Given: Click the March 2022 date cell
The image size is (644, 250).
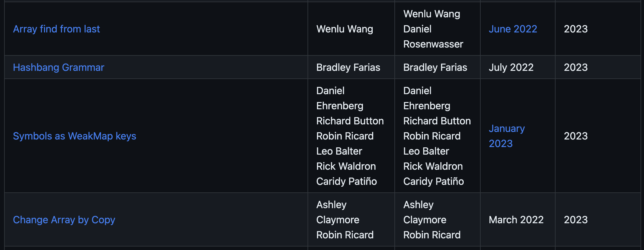Looking at the screenshot, I should [x=516, y=220].
